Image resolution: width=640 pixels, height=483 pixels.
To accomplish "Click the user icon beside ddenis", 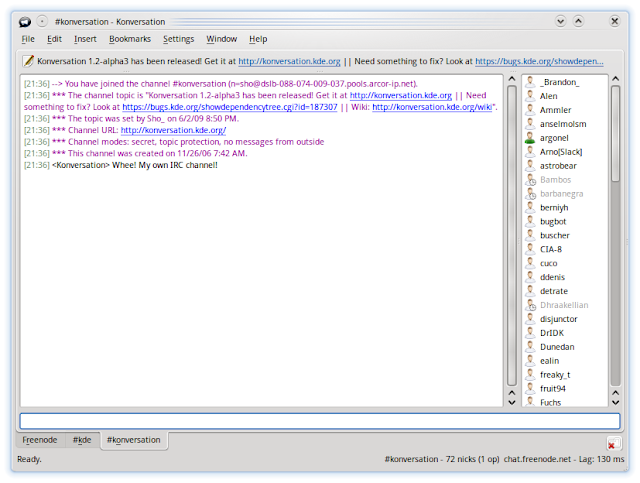I will click(x=530, y=277).
